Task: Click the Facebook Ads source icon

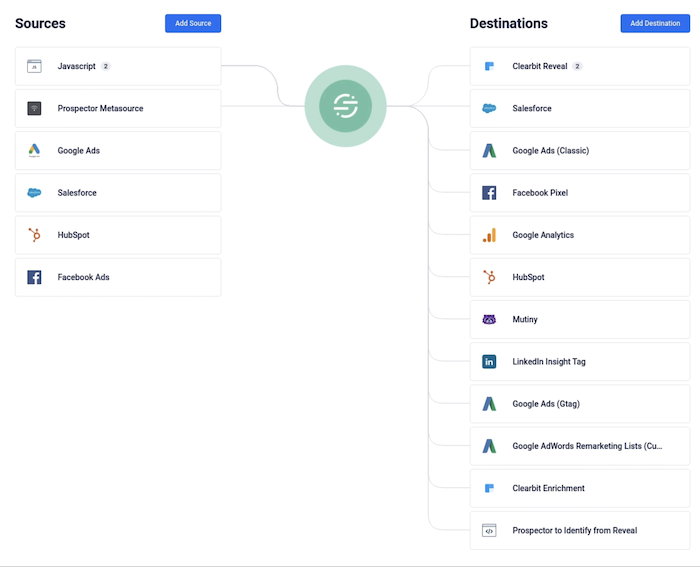Action: click(34, 277)
